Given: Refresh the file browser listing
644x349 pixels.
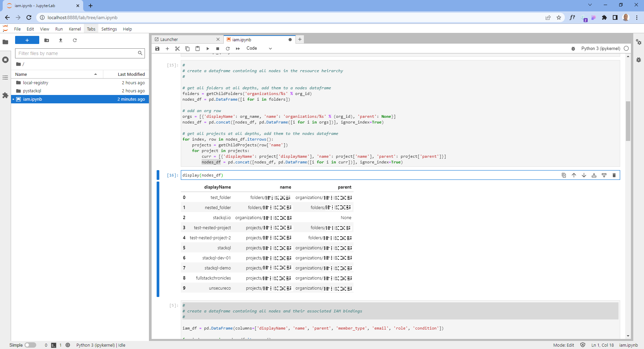Looking at the screenshot, I should (75, 40).
